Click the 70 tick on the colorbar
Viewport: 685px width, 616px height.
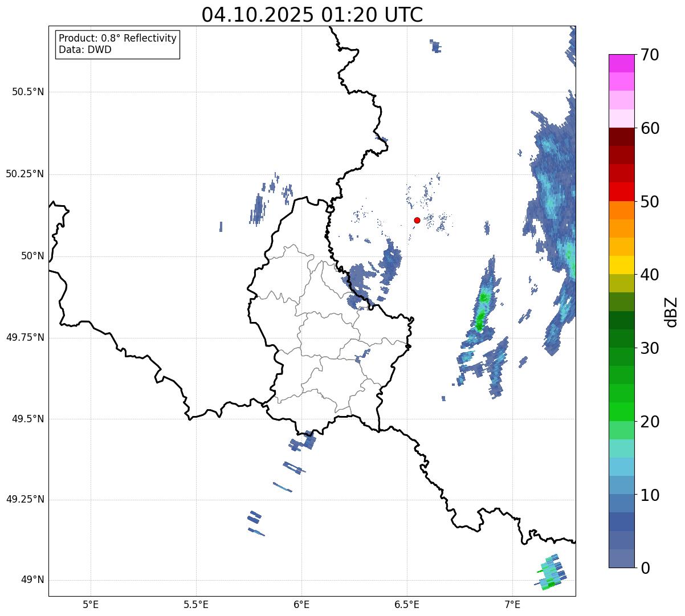[x=650, y=55]
